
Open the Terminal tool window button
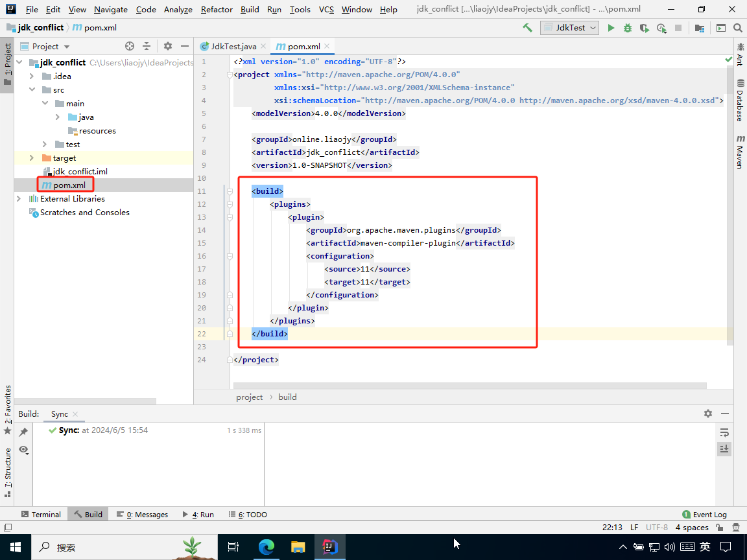click(41, 514)
